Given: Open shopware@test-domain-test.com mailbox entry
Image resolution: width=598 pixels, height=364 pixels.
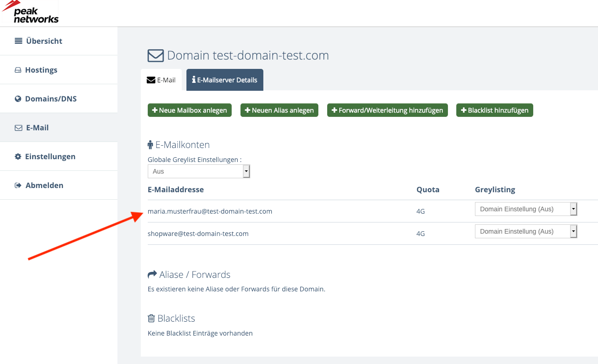Looking at the screenshot, I should pos(198,234).
